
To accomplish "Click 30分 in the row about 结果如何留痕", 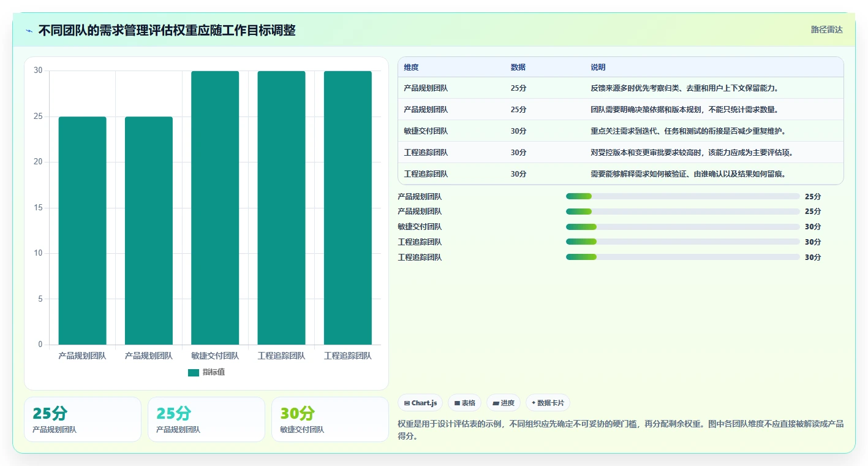I will click(518, 174).
